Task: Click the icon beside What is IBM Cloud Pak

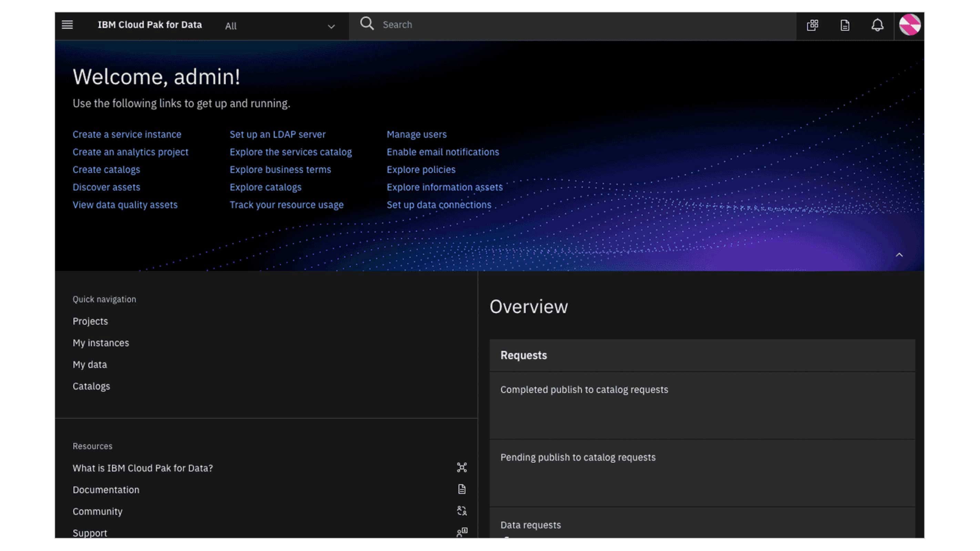Action: click(461, 468)
